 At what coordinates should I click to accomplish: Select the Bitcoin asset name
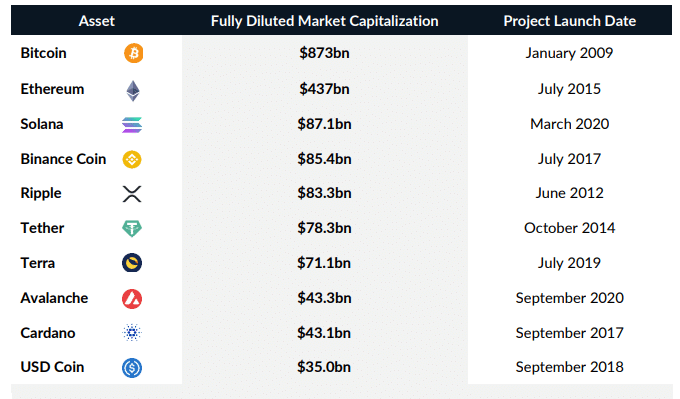(x=43, y=53)
